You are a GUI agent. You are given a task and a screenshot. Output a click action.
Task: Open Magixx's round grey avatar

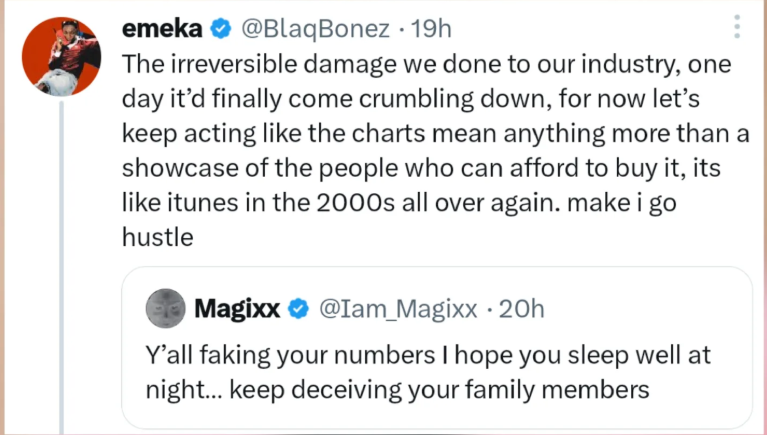pos(165,310)
